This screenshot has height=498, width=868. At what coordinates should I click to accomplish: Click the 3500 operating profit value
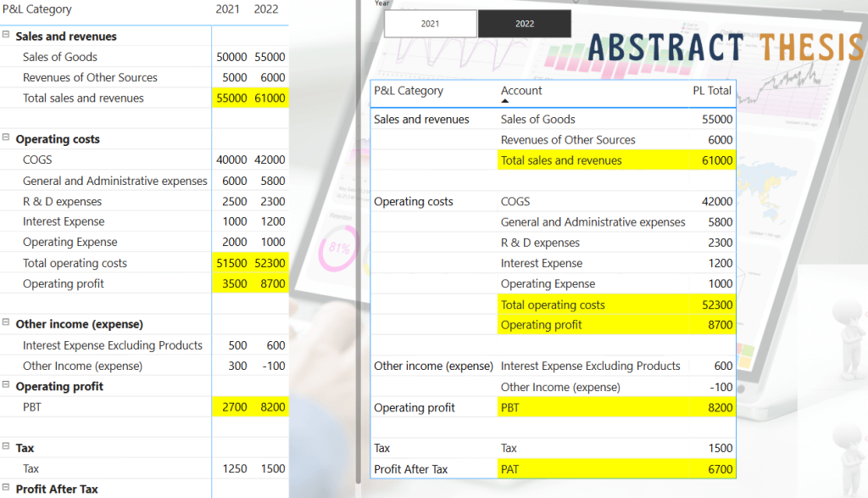pos(235,283)
